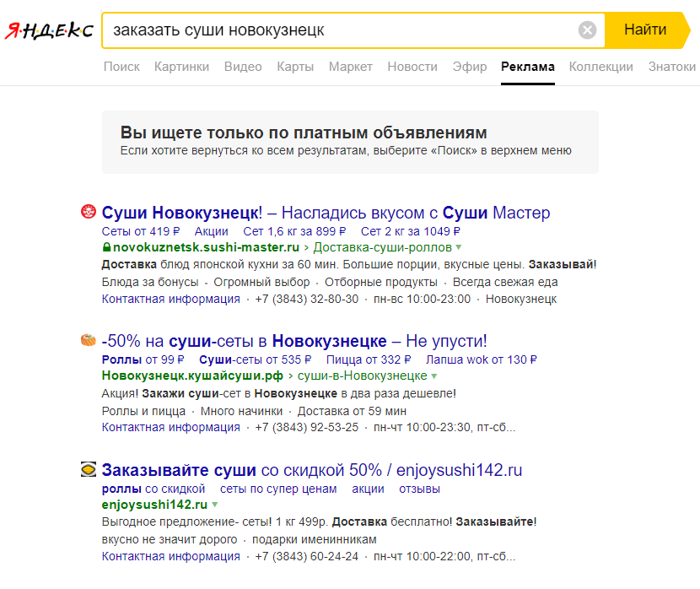
Task: Click the Sushi Master favicon icon
Action: coord(89,211)
